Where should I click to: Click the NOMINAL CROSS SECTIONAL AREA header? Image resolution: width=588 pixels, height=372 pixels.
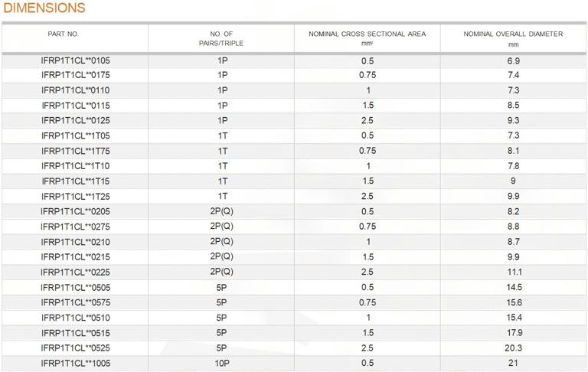pyautogui.click(x=367, y=38)
